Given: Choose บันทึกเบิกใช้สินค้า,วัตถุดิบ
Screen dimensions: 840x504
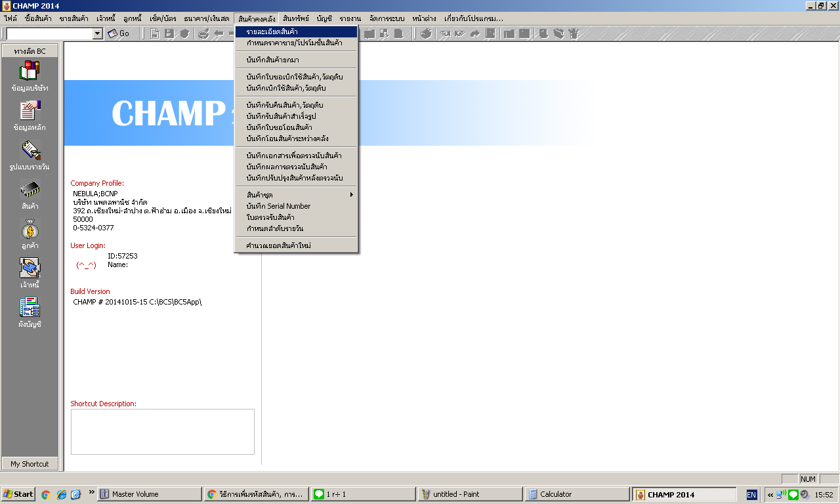Looking at the screenshot, I should (x=297, y=88).
